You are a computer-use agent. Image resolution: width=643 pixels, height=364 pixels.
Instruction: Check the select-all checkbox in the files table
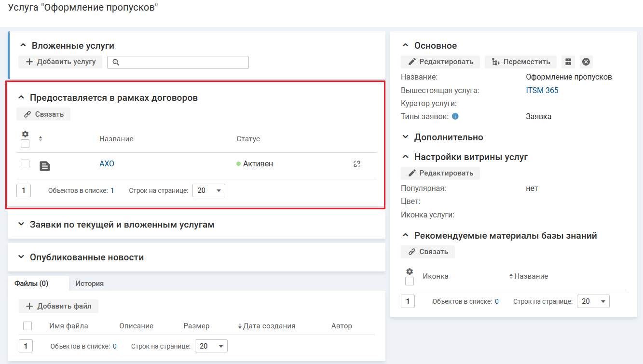tap(27, 326)
